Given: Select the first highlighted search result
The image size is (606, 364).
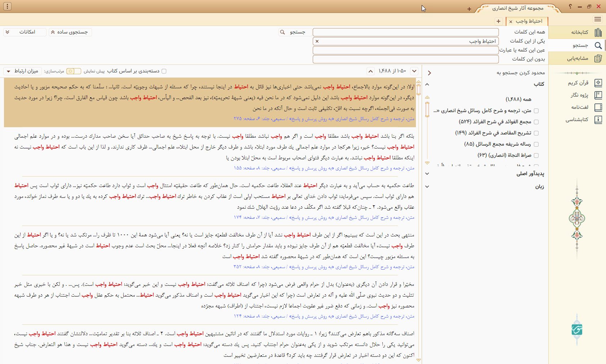Looking at the screenshot, I should click(x=210, y=102).
